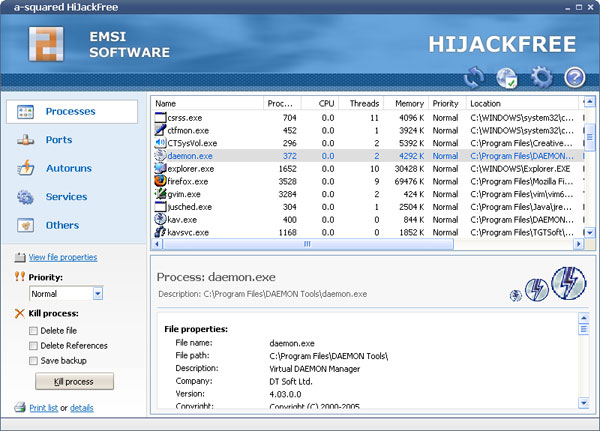Image resolution: width=600 pixels, height=431 pixels.
Task: Open the Autoruns section
Action: (54, 168)
